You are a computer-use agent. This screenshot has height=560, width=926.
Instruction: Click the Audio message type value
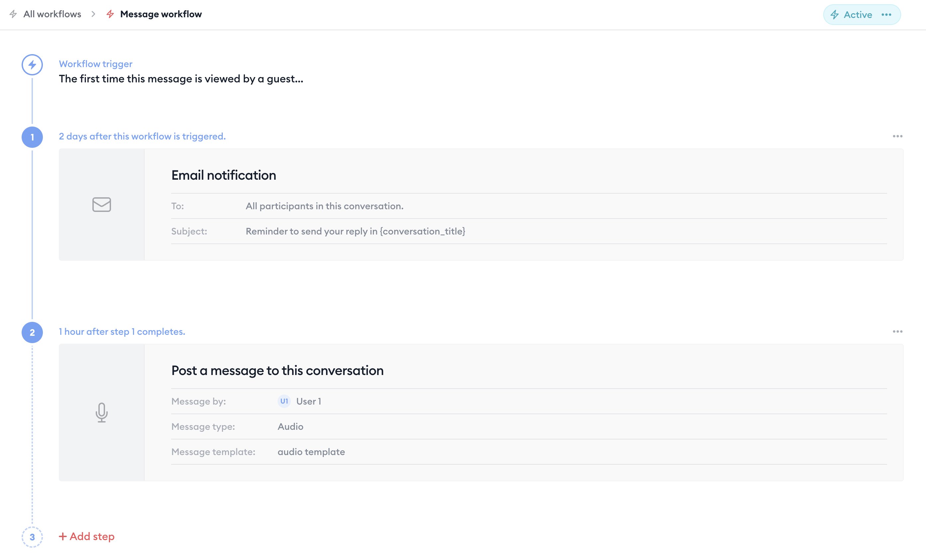pos(290,427)
